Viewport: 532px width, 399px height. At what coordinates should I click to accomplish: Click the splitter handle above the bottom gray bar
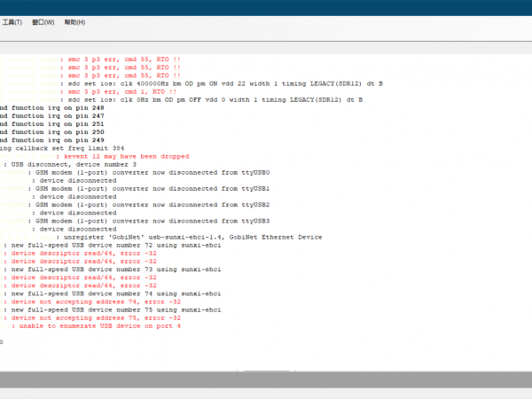point(266,373)
